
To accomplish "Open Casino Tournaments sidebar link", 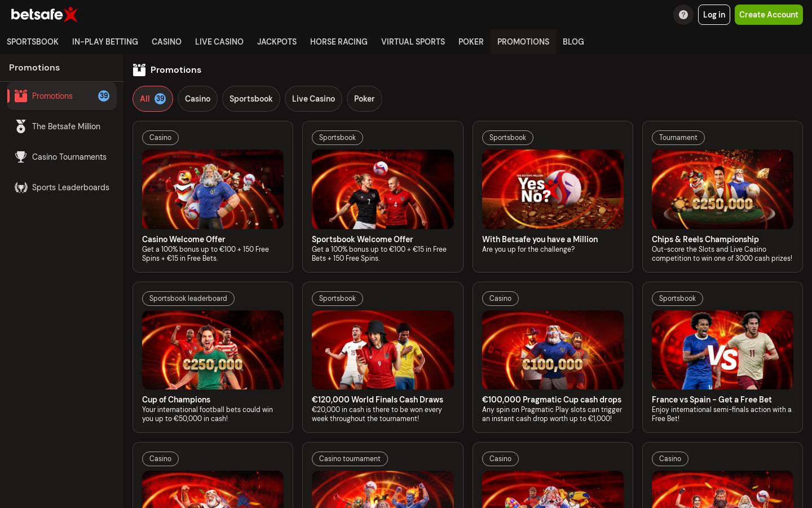I will pos(62,157).
